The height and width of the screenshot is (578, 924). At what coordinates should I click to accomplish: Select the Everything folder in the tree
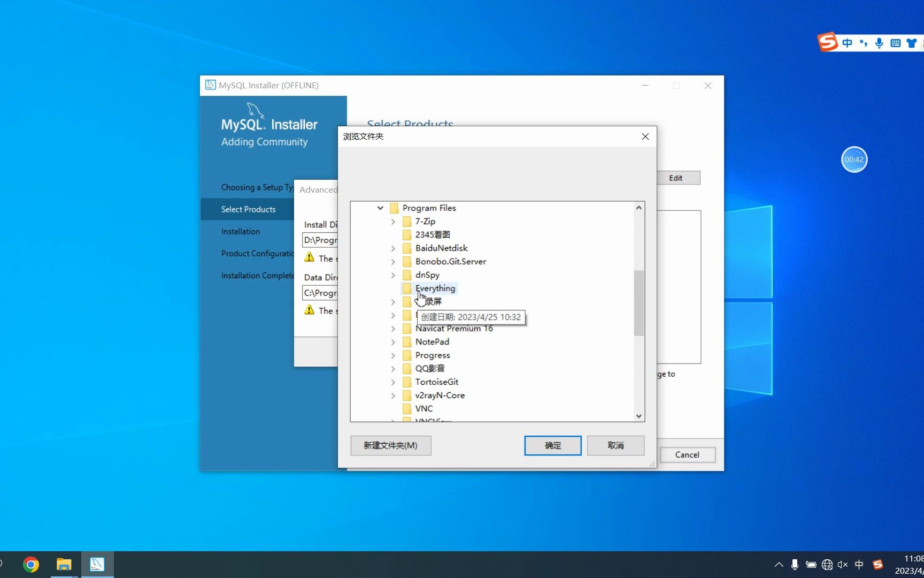tap(435, 288)
